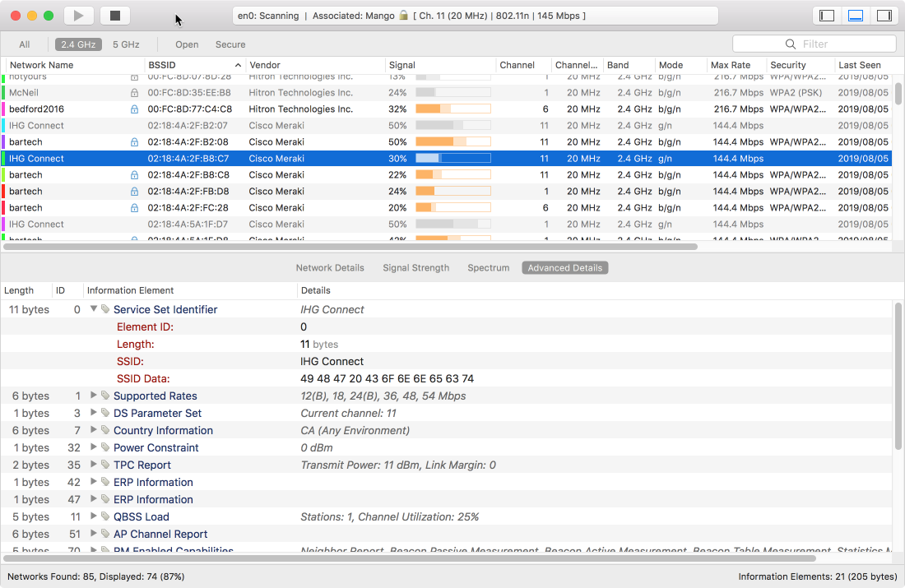Toggle the right sidebar panel icon
905x588 pixels.
(884, 16)
